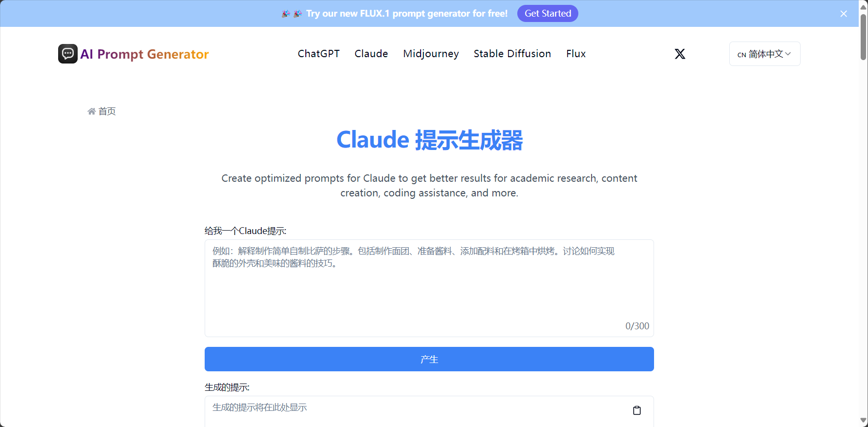Click the 'Create optimized prompts for Claude' description
The width and height of the screenshot is (868, 427).
tap(429, 186)
